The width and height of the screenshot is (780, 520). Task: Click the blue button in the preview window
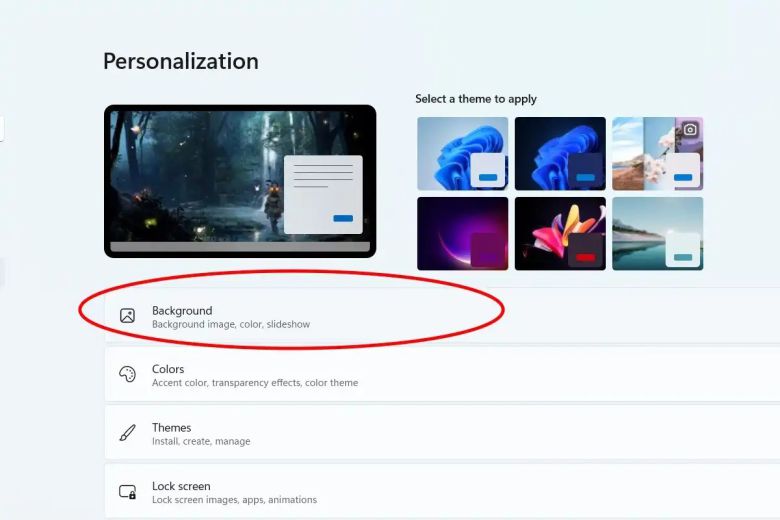pyautogui.click(x=343, y=218)
